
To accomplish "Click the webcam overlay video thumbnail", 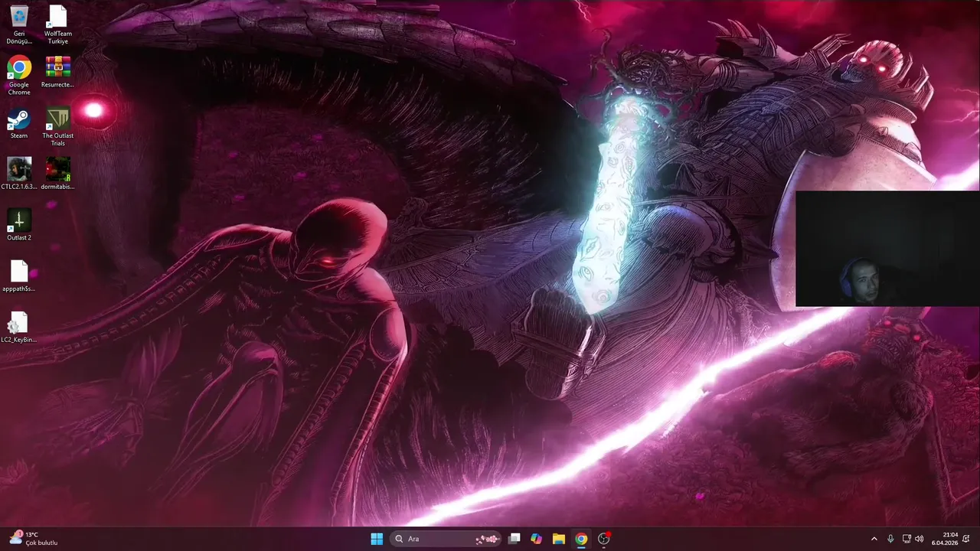I will [x=887, y=249].
